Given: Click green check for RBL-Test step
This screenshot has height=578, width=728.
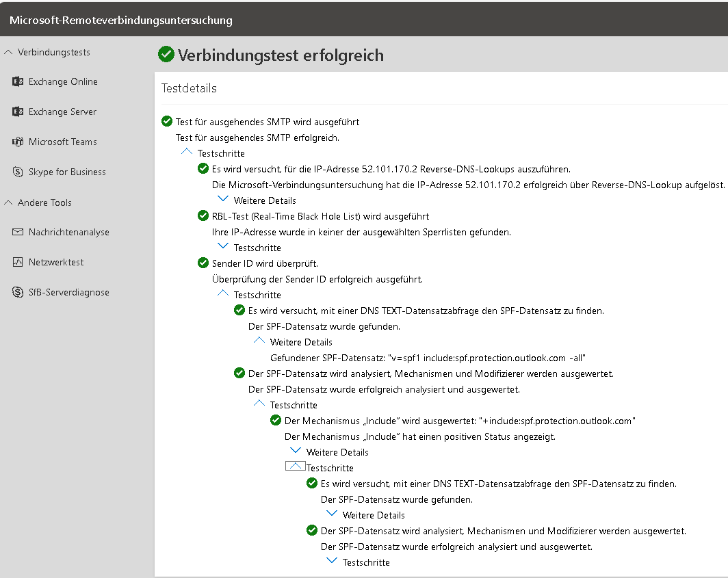Looking at the screenshot, I should point(203,216).
